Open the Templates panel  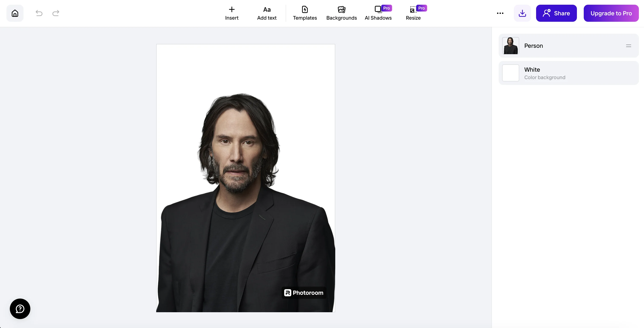click(304, 13)
